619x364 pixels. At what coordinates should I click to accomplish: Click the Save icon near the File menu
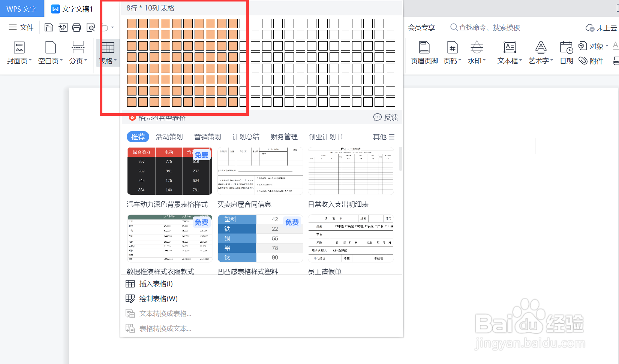[49, 27]
